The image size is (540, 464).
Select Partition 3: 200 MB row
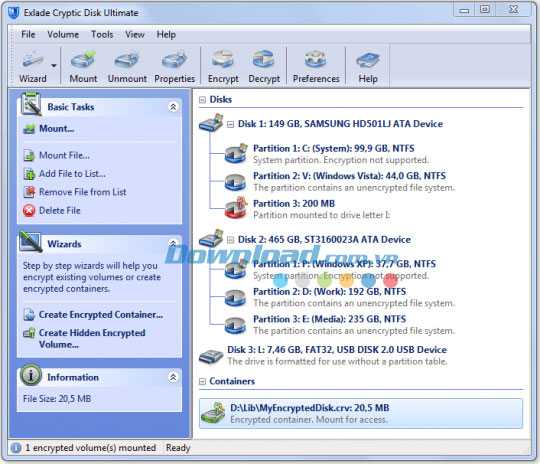(x=322, y=209)
